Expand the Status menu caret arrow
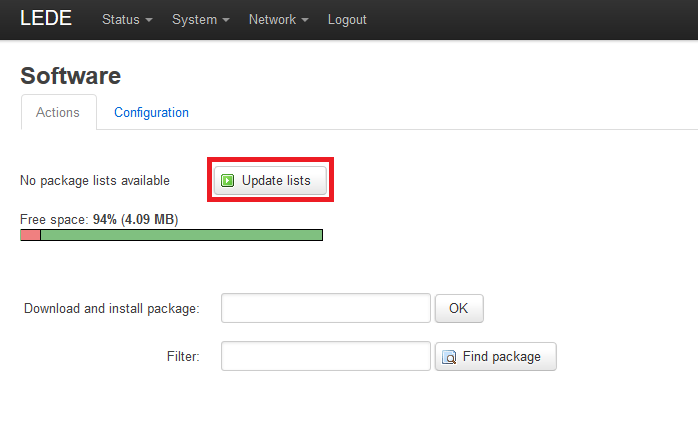 pyautogui.click(x=149, y=20)
